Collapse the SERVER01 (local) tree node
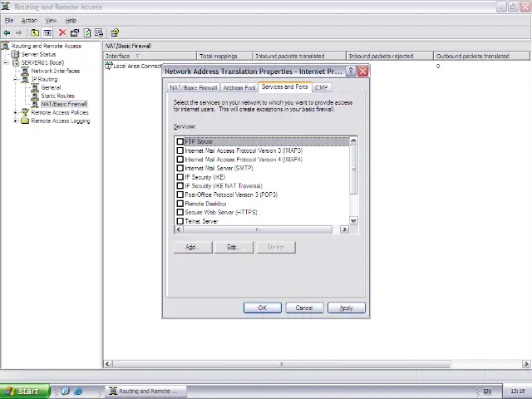This screenshot has width=532, height=399. 6,62
